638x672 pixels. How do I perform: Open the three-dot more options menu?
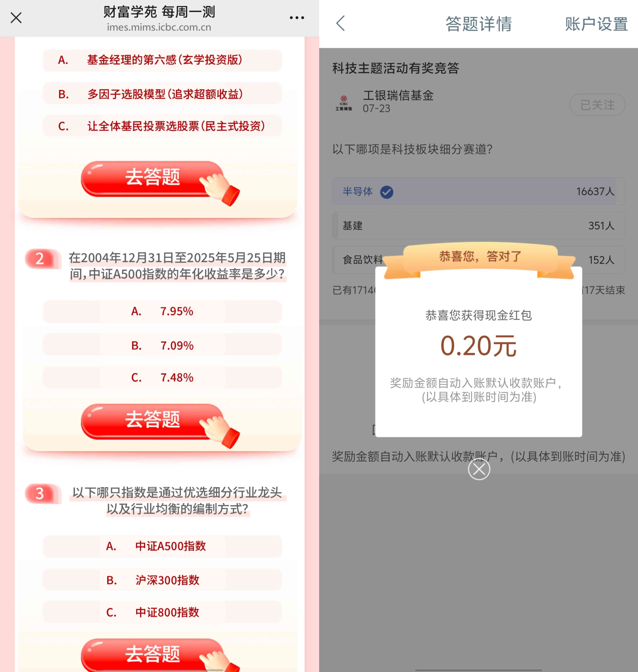pos(296,18)
